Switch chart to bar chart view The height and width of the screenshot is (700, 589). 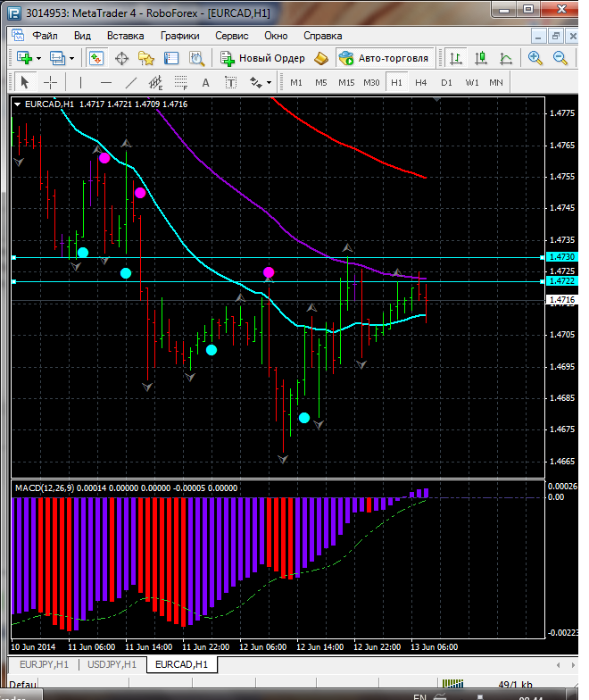pyautogui.click(x=456, y=58)
